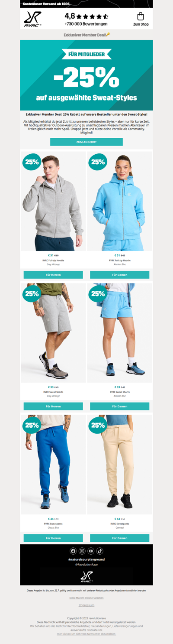Open the Impressum link

pyautogui.click(x=86, y=605)
